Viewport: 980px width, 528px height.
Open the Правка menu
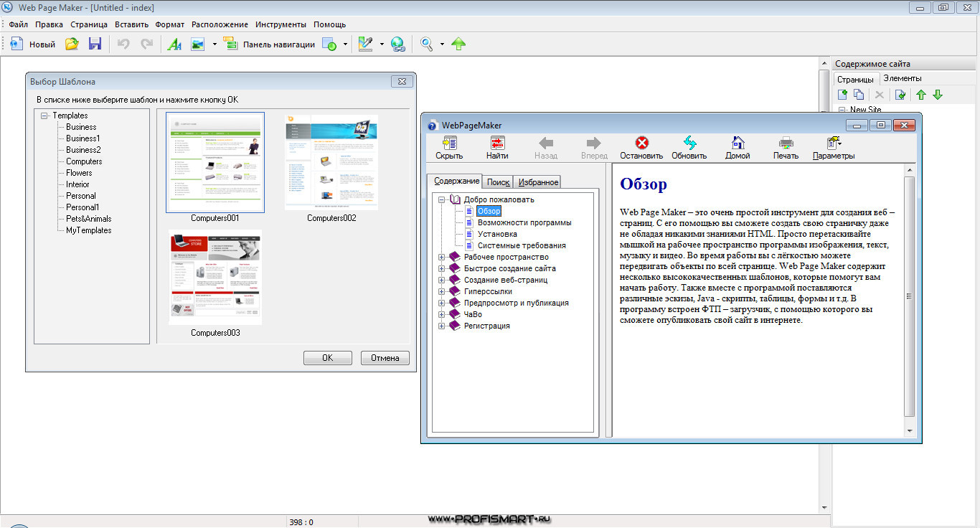tap(49, 24)
